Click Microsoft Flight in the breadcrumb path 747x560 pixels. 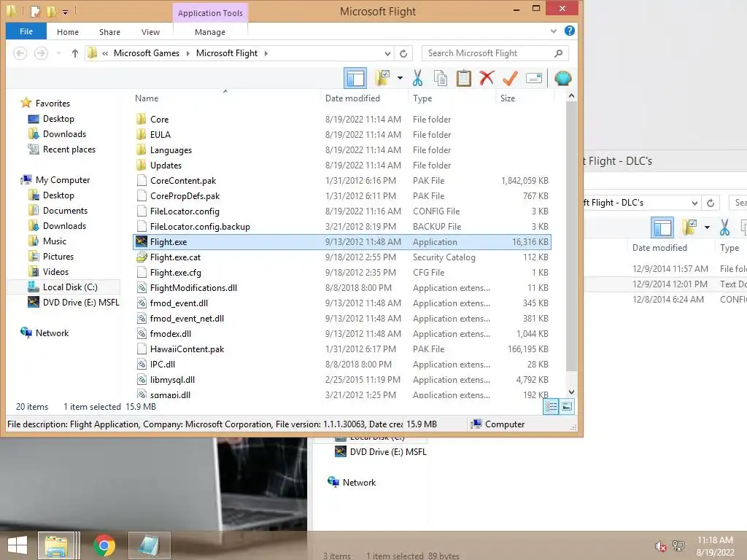tap(227, 53)
